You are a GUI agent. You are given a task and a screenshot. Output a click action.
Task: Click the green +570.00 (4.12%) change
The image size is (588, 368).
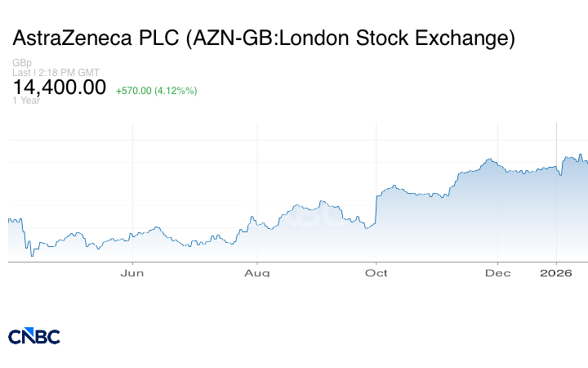156,90
